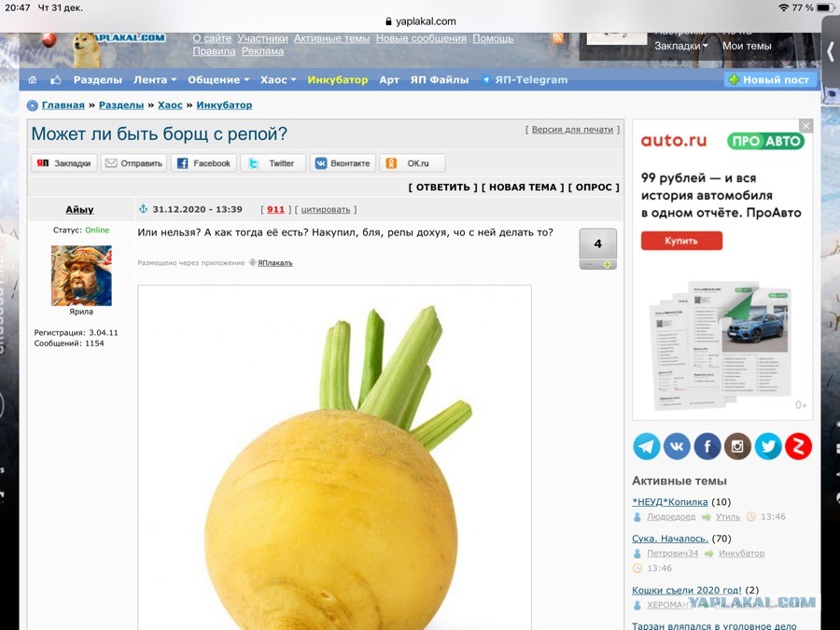The width and height of the screenshot is (840, 630).
Task: Expand the Хаос dropdown menu
Action: tap(278, 80)
